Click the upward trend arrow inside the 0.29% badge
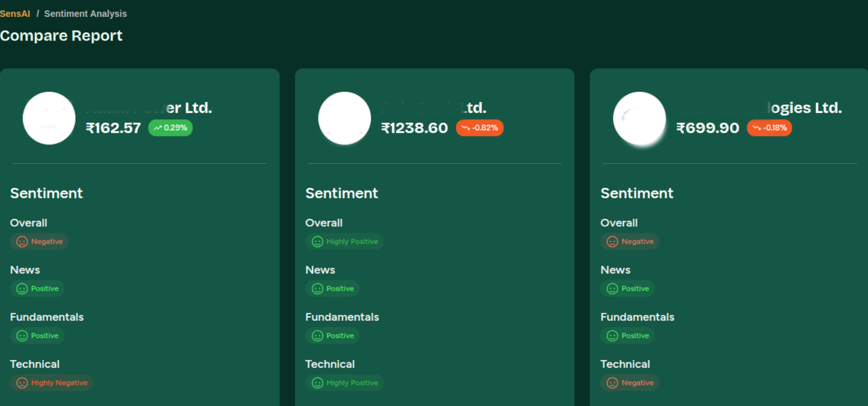This screenshot has height=406, width=868. [158, 128]
